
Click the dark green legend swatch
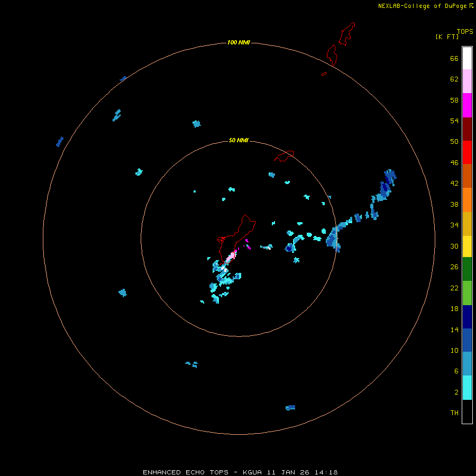pyautogui.click(x=467, y=269)
